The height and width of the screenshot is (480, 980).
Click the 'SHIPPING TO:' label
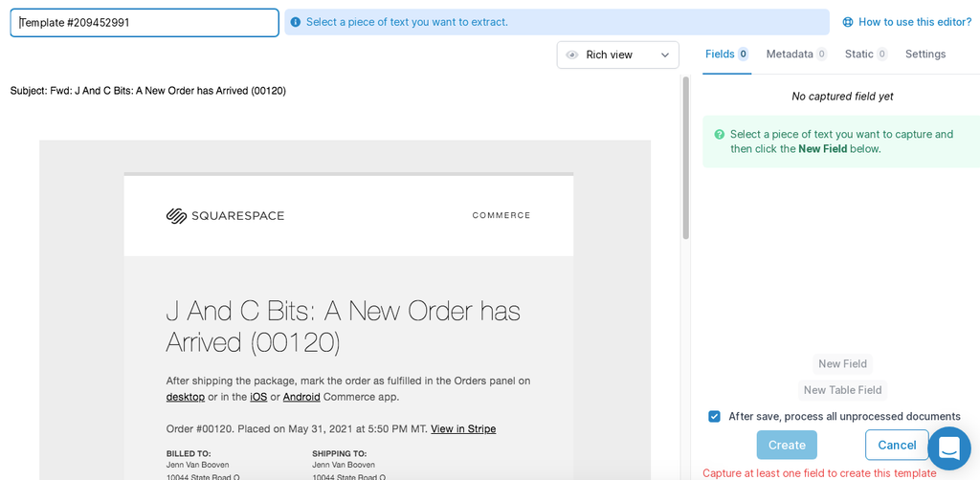tap(340, 454)
